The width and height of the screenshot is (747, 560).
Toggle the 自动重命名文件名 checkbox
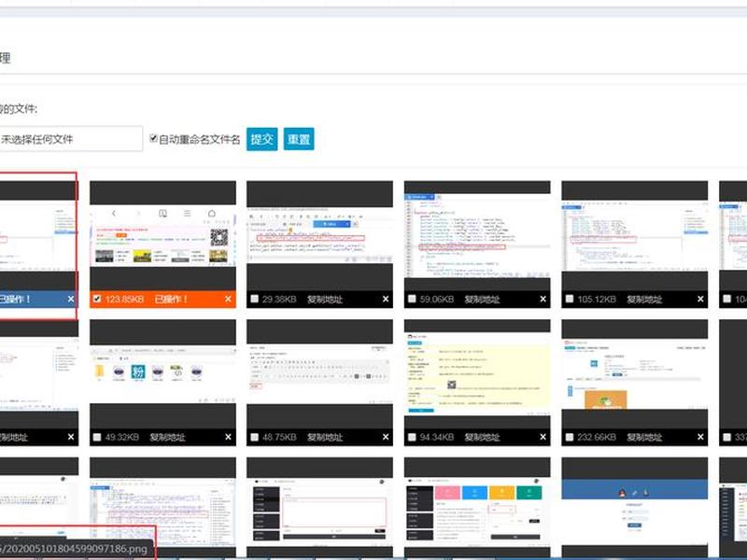click(x=153, y=138)
